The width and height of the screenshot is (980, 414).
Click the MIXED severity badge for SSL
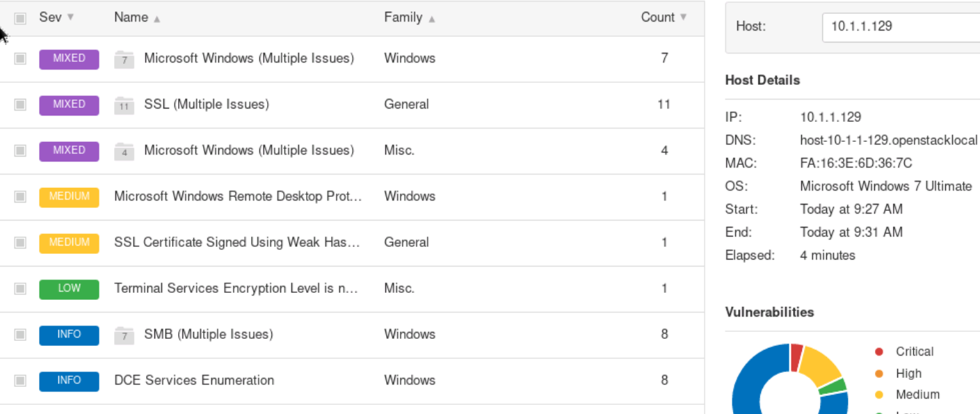69,104
